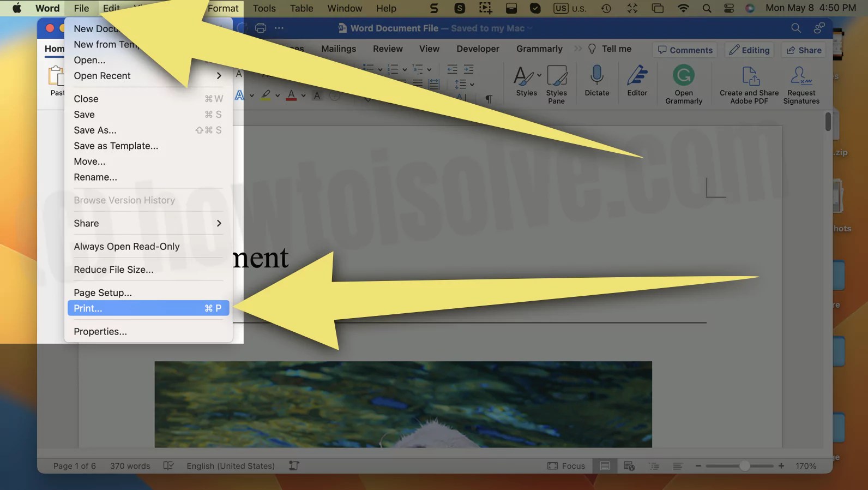
Task: Click the zoom out minus button
Action: click(698, 465)
